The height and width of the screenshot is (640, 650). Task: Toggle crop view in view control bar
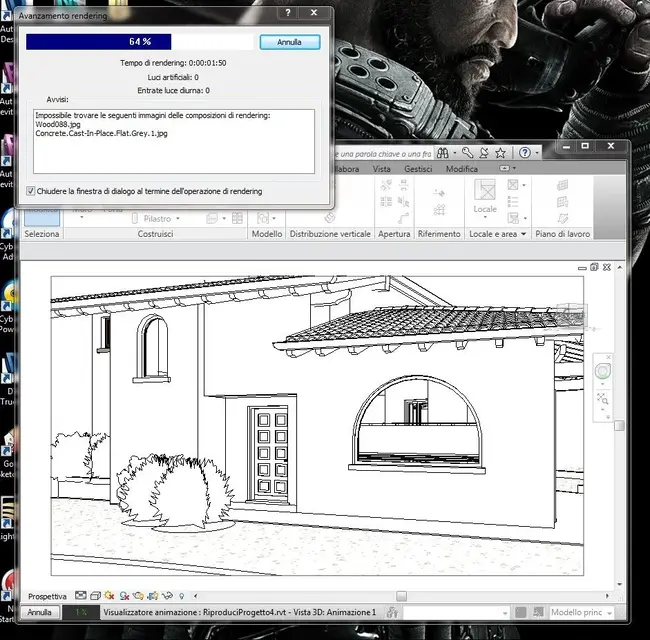(x=138, y=596)
